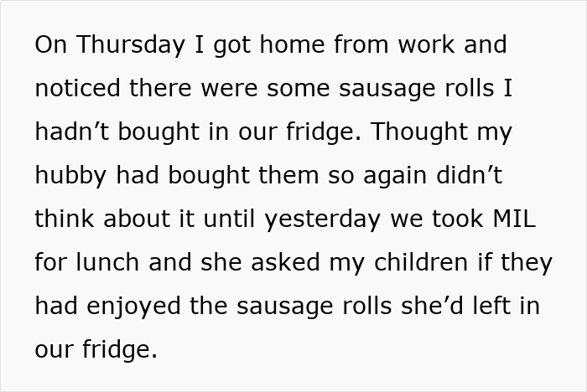Select the word "hubby" in the paragraph
587x392 pixels.
(70, 176)
